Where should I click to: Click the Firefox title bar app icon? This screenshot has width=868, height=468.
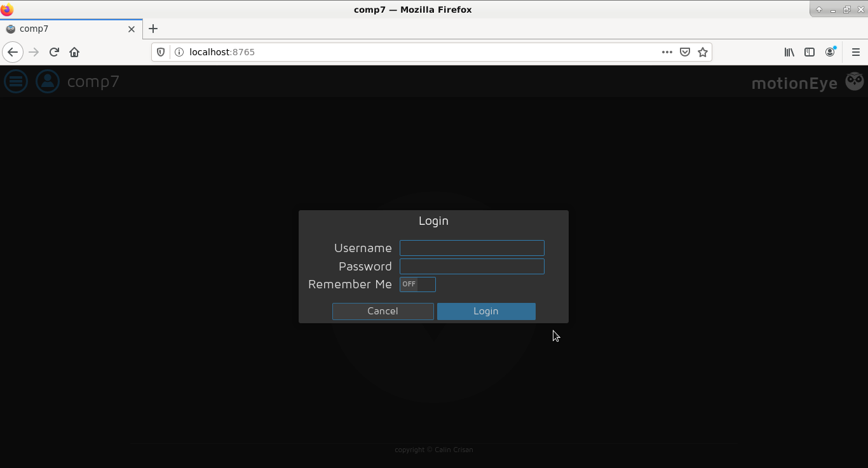click(7, 10)
